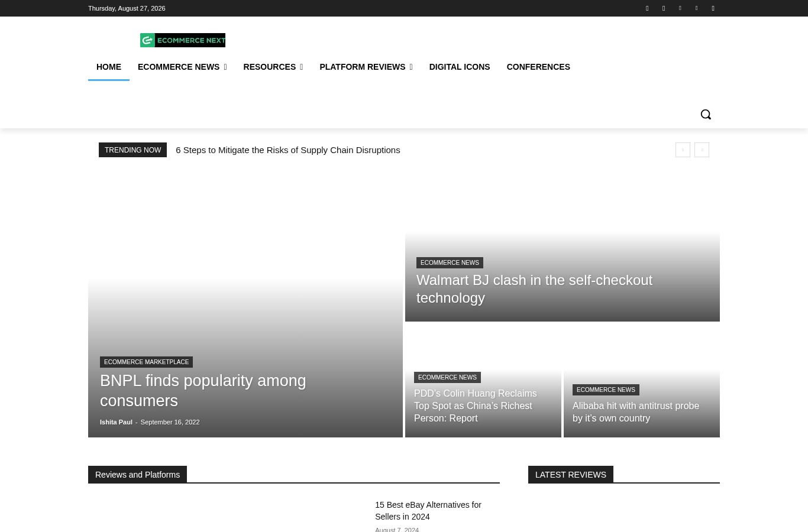Open the BNPL finds popularity article

(203, 391)
